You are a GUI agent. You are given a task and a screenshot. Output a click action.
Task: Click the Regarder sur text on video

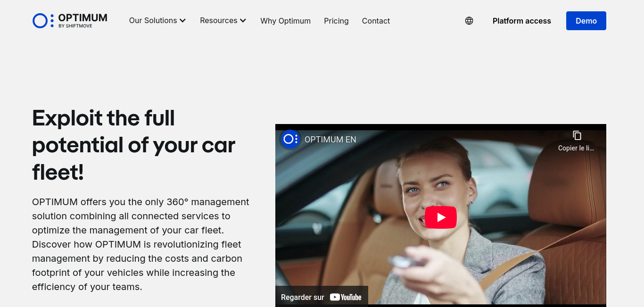(302, 297)
